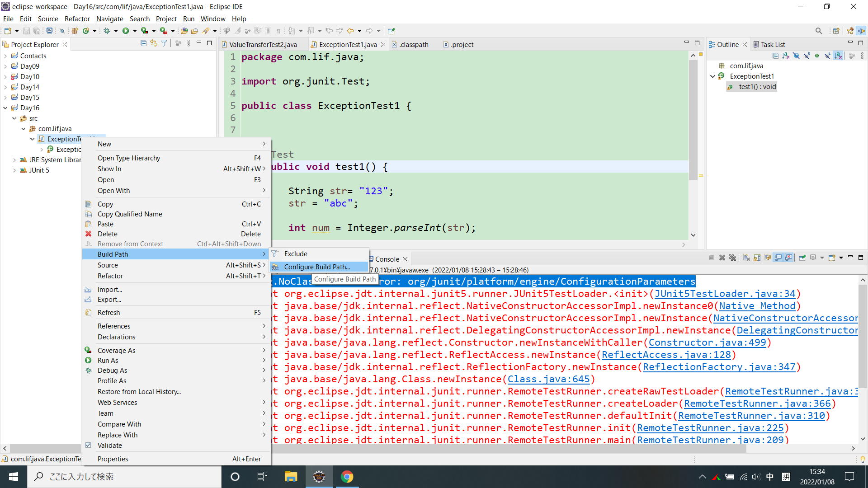Viewport: 868px width, 488px height.
Task: Expand the JUnit 5 library node
Action: point(14,170)
